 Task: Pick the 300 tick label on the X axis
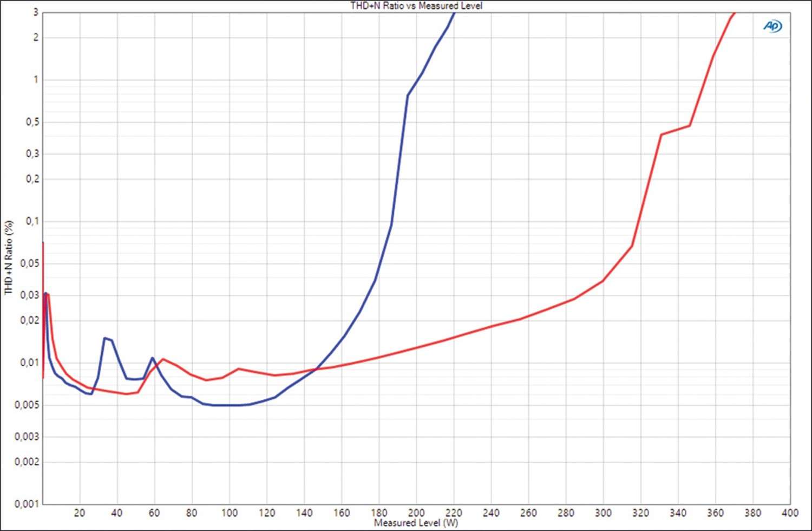click(x=603, y=513)
